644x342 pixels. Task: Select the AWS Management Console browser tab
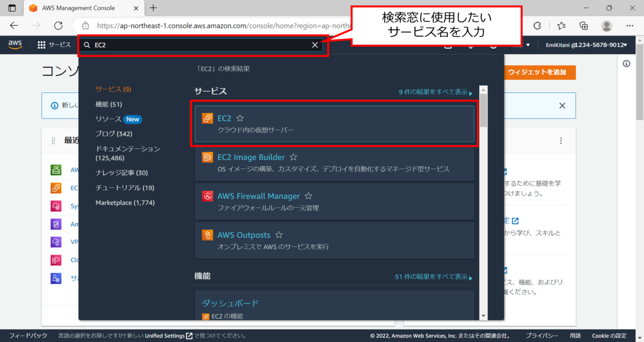[x=84, y=8]
